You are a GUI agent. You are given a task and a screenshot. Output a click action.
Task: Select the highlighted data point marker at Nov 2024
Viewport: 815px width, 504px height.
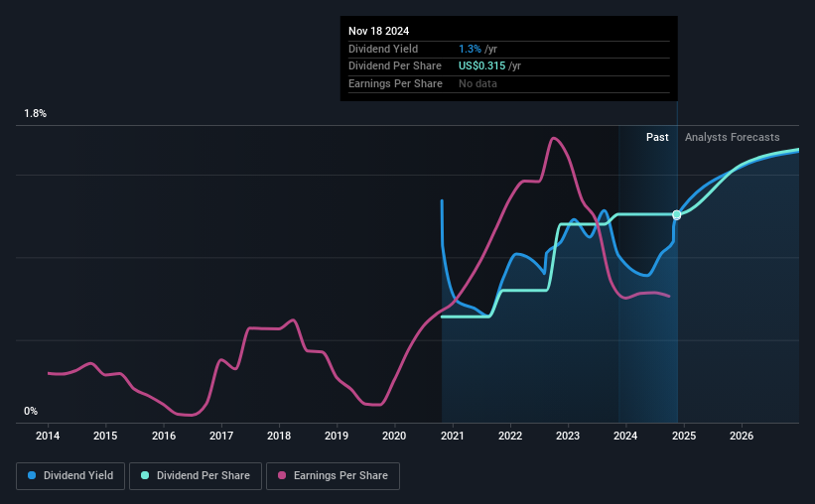click(677, 215)
